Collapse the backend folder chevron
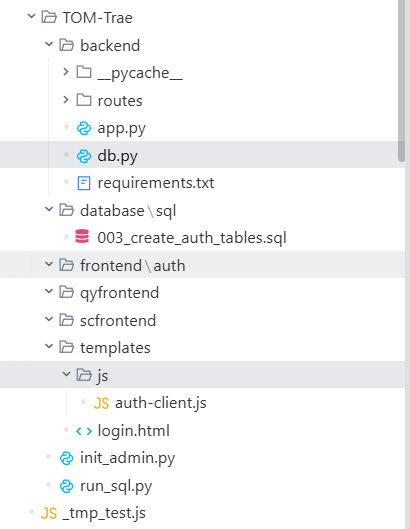 point(49,44)
